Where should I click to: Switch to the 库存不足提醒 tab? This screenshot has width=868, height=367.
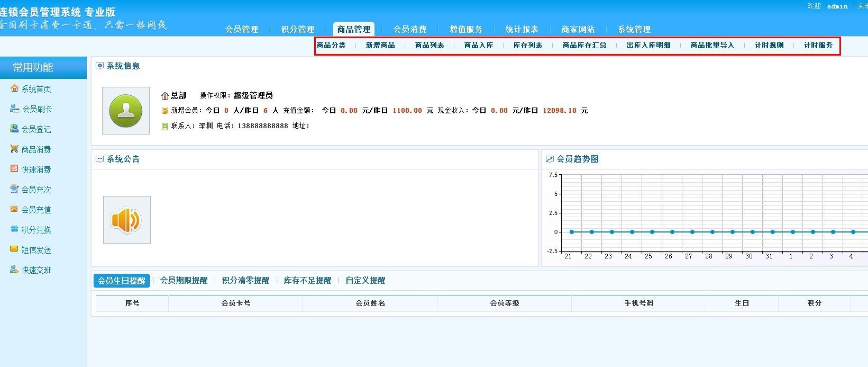point(308,281)
